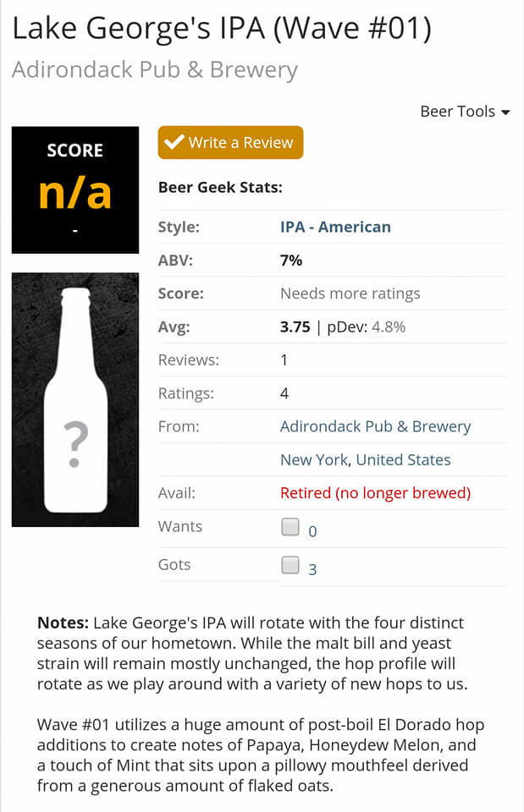Viewport: 524px width, 812px height.
Task: Click the black SCORE n/a box
Action: [x=75, y=189]
